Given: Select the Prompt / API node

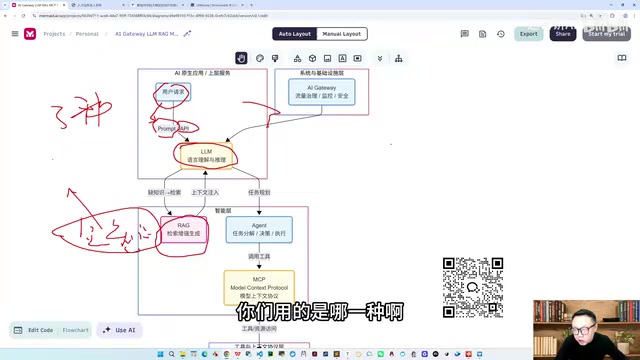Looking at the screenshot, I should pyautogui.click(x=173, y=129).
